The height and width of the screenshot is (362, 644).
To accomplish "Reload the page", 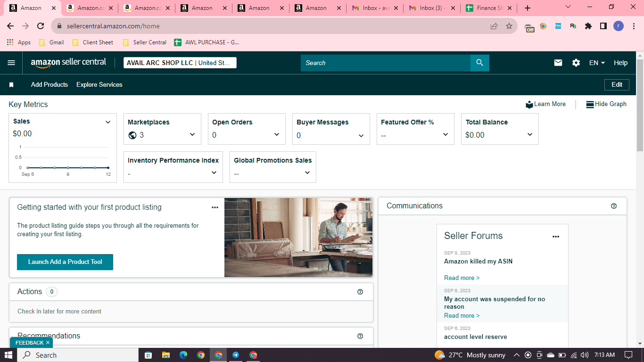I will pyautogui.click(x=41, y=26).
